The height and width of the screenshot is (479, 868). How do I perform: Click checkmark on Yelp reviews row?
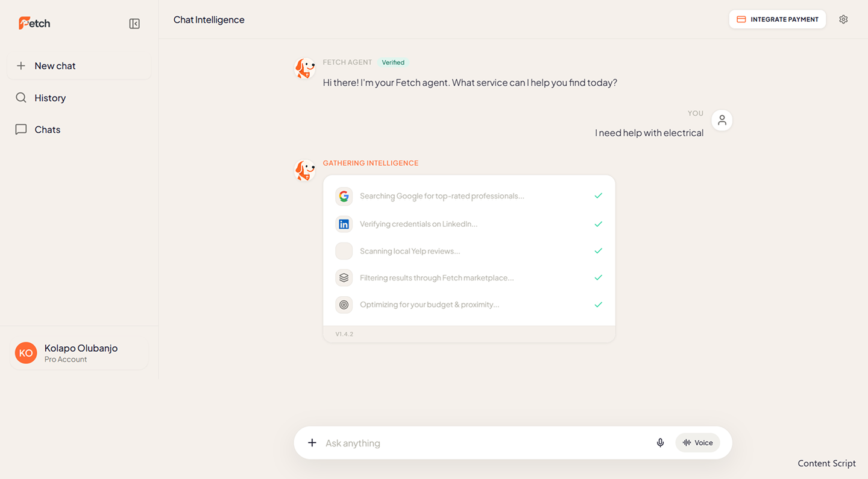click(599, 250)
